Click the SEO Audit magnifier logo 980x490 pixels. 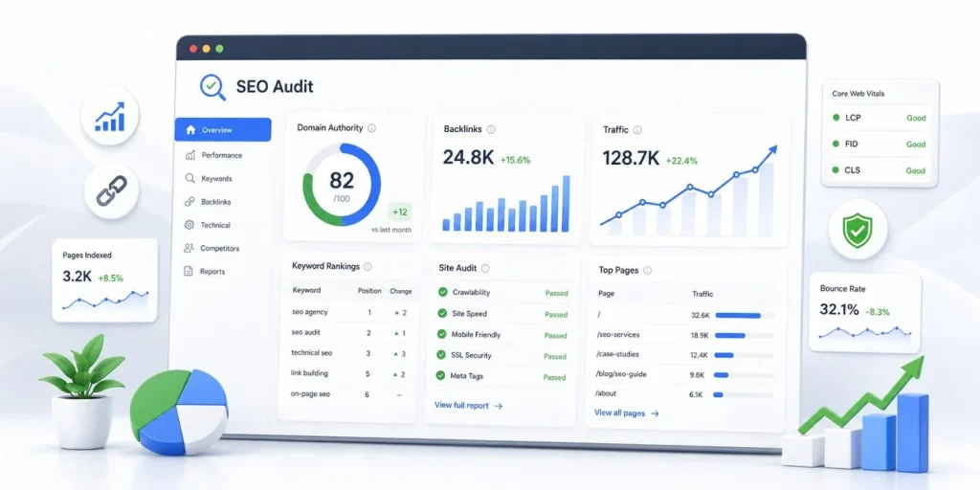click(212, 87)
